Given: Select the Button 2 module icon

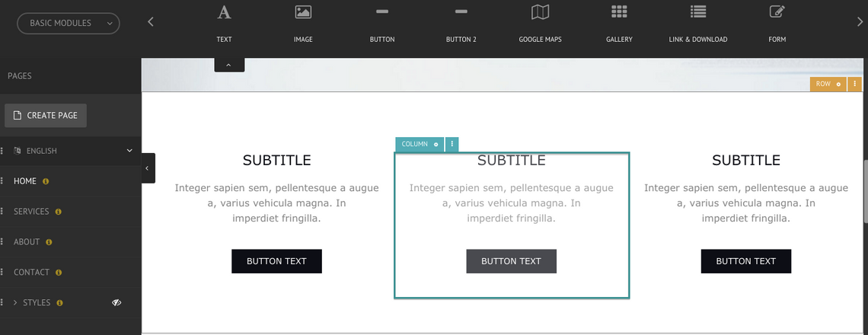Looking at the screenshot, I should click(461, 11).
